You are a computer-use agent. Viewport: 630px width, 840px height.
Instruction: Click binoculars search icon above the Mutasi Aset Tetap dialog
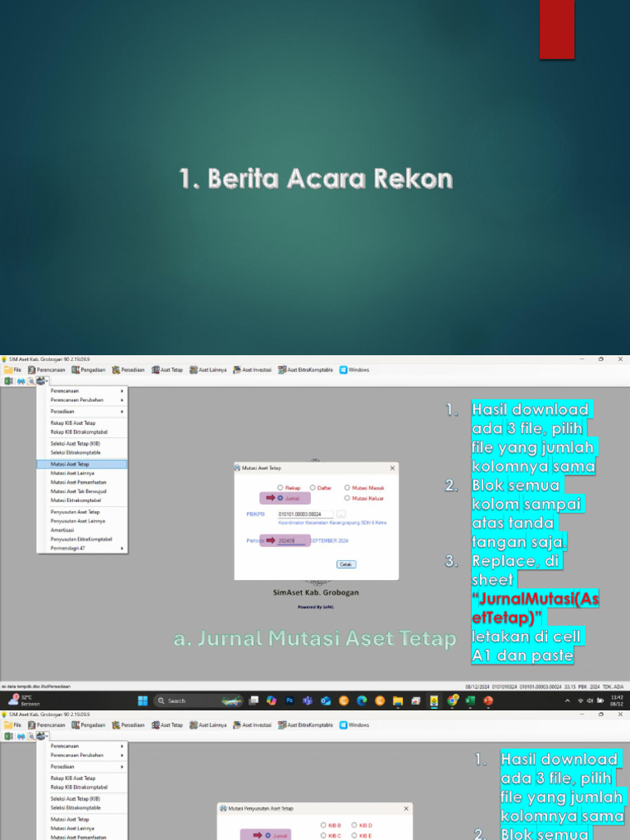tap(21, 381)
